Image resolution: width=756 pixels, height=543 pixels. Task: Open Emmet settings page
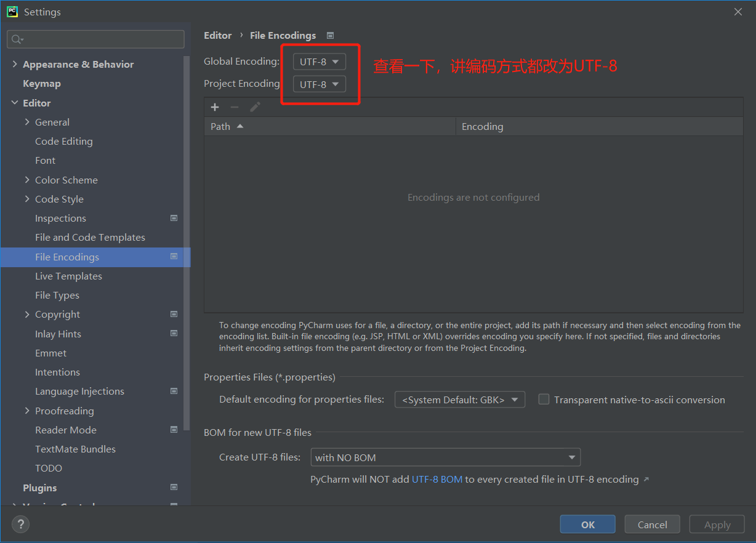[x=50, y=353]
